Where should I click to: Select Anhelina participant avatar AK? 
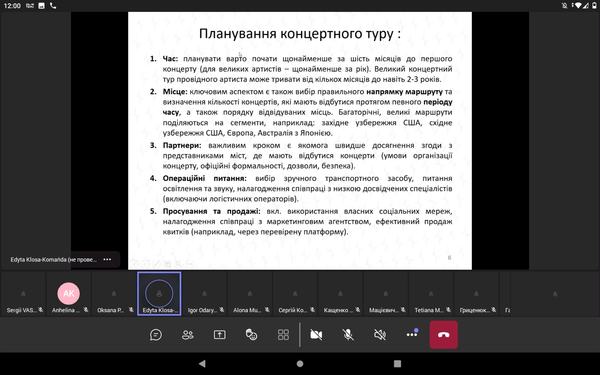[68, 293]
